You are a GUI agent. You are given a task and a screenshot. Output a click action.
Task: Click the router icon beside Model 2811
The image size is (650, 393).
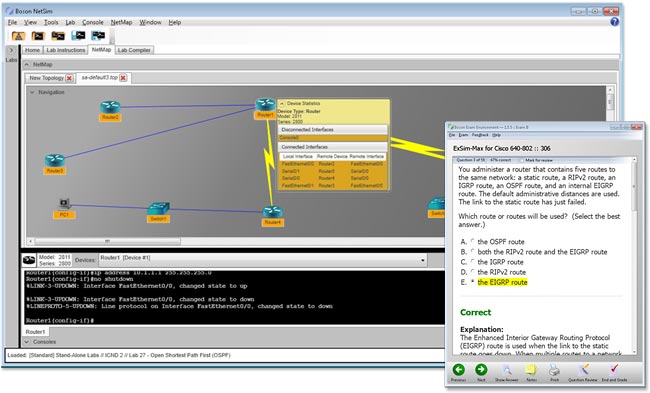[x=29, y=260]
